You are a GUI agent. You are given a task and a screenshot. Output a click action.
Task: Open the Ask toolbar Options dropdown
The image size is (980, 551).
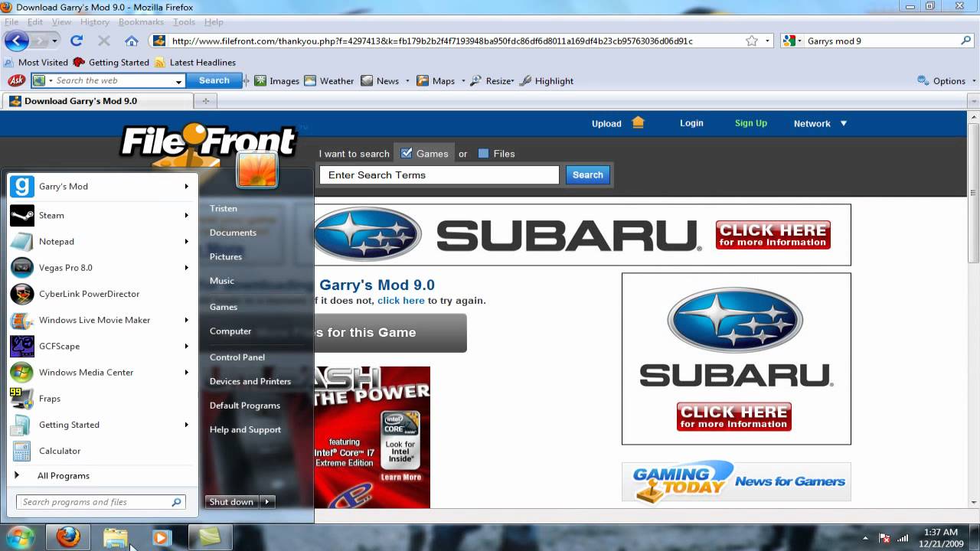tap(947, 80)
